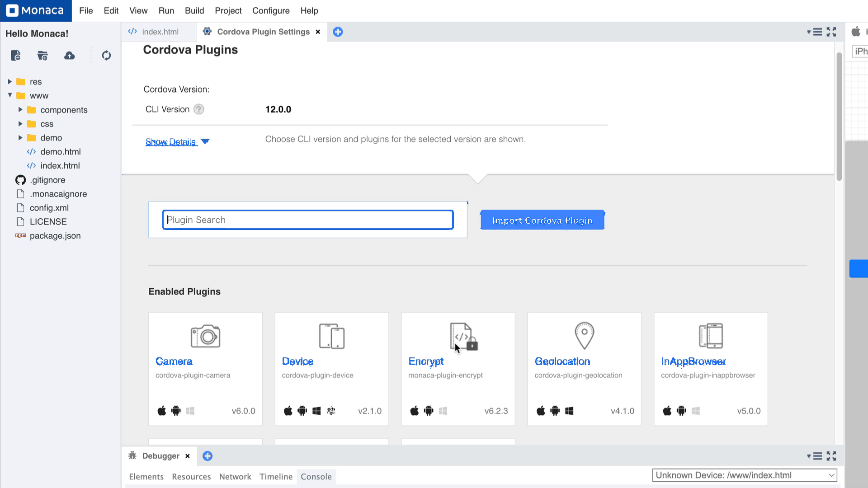Expand the demo folder
This screenshot has width=868, height=488.
click(20, 137)
